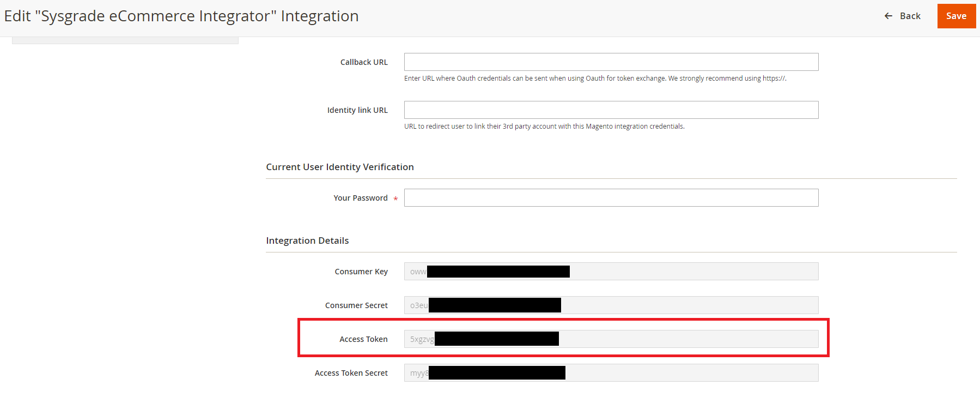Image resolution: width=980 pixels, height=403 pixels.
Task: Click the Oauth credentials hint under Callback URL
Action: 595,79
